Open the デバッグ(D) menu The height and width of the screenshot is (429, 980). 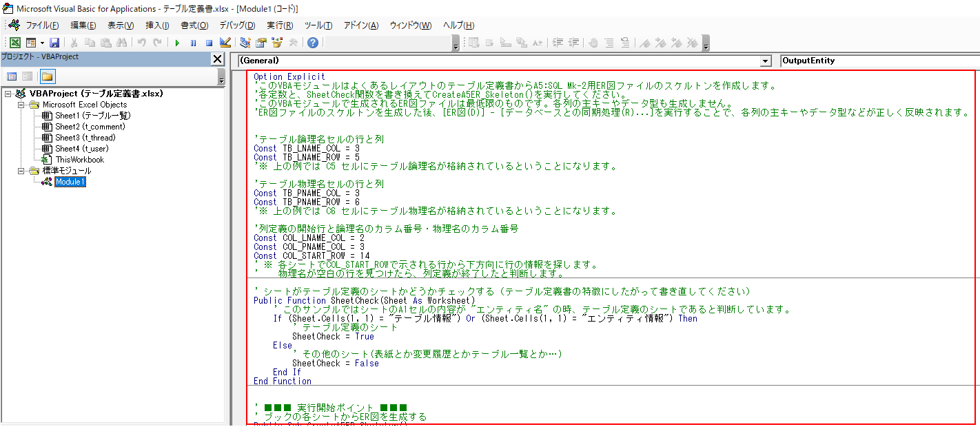[236, 25]
